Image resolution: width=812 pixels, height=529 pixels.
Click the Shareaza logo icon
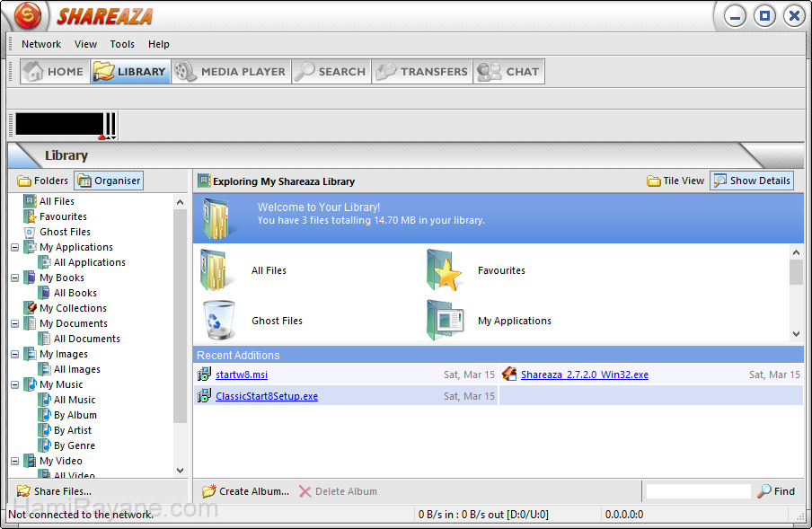tap(28, 15)
